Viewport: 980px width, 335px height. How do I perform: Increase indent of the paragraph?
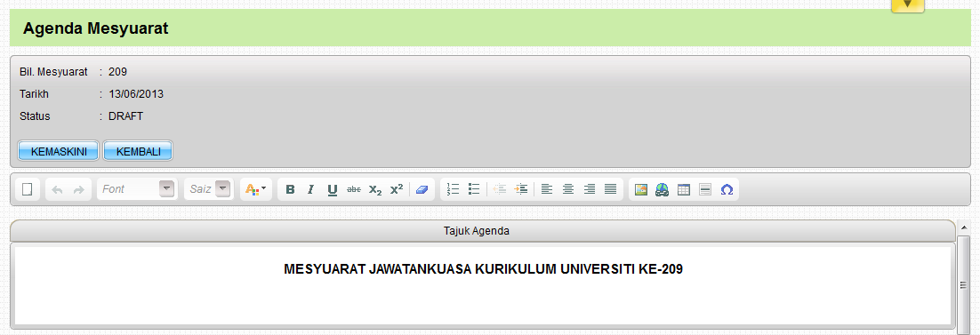click(x=521, y=188)
